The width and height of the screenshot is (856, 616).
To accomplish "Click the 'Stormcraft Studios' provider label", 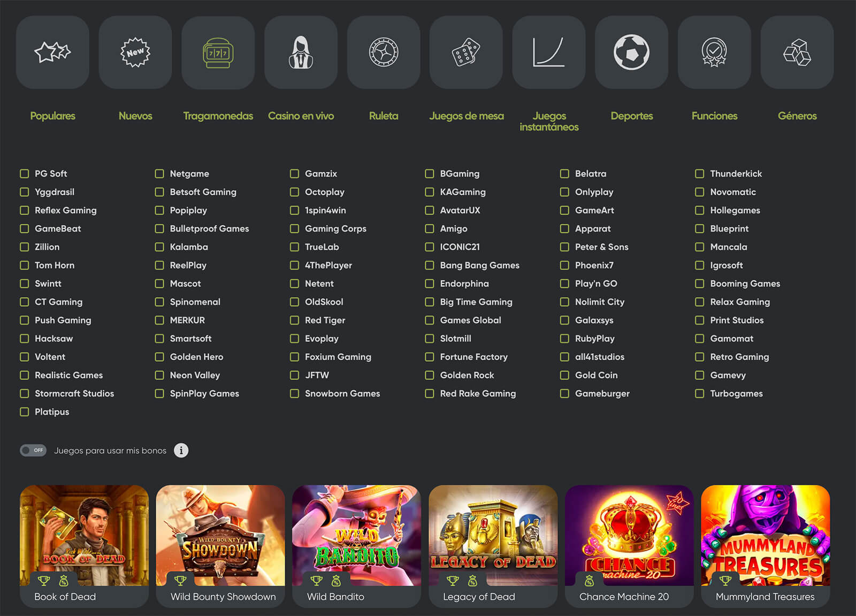I will coord(74,393).
